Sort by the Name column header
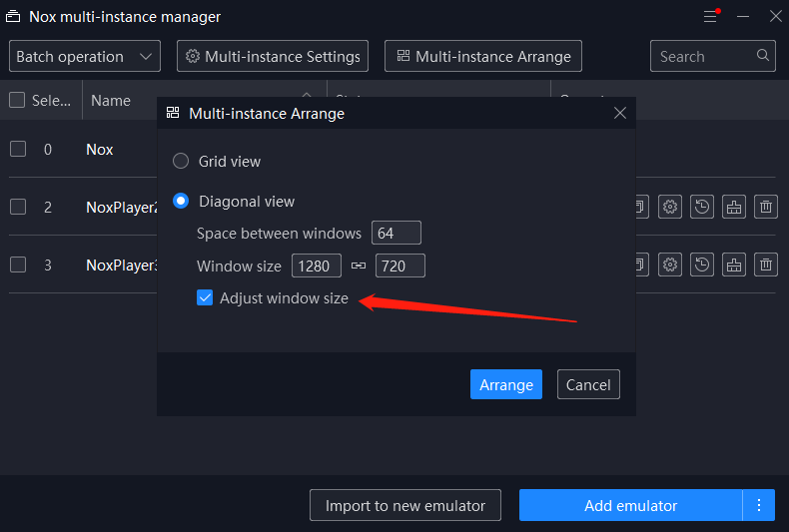Viewport: 789px width, 532px height. 111,100
